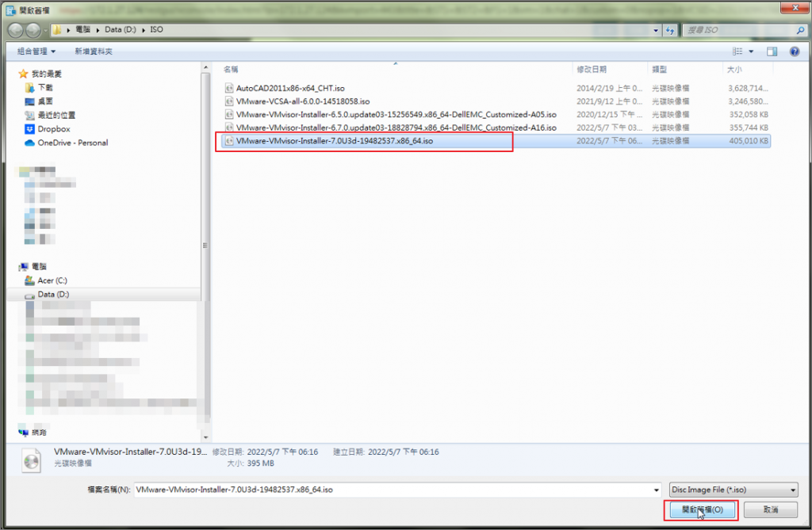
Task: Click the search magnifier icon
Action: (x=800, y=31)
